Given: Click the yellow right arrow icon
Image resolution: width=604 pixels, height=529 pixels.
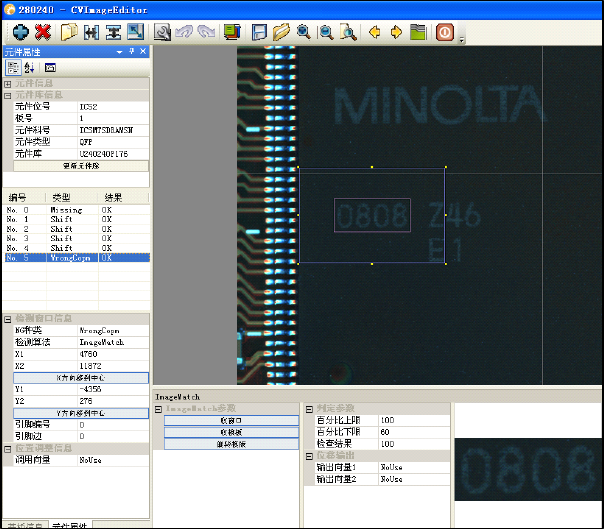Looking at the screenshot, I should (x=396, y=32).
